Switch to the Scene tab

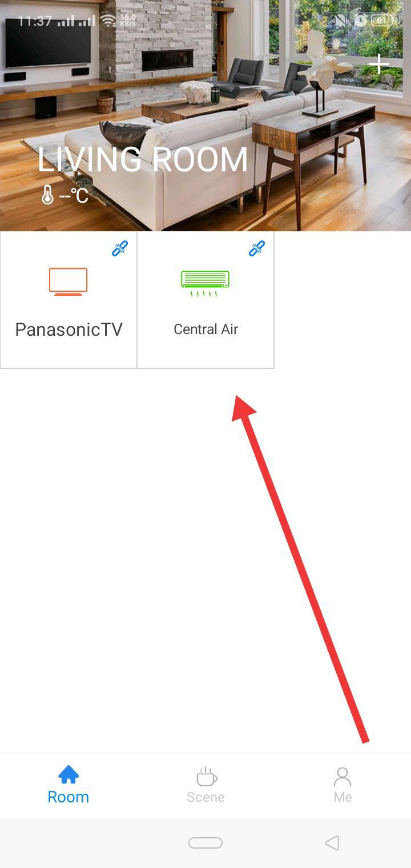coord(205,786)
